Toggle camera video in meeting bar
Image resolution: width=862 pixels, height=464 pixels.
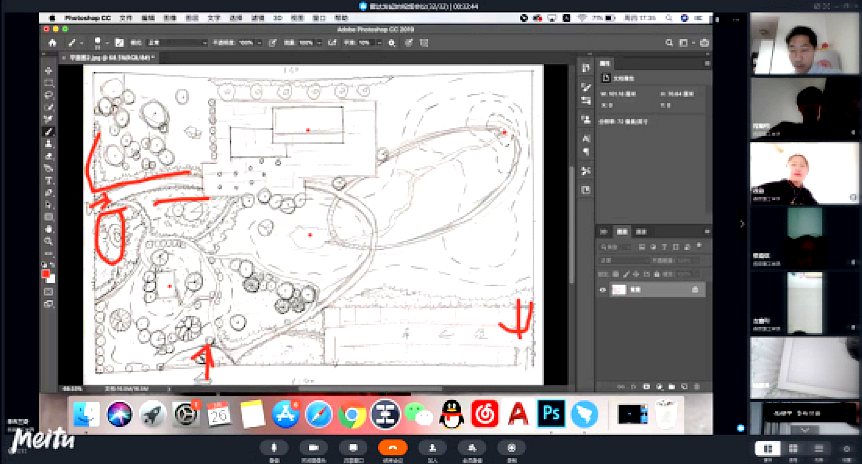[x=312, y=448]
